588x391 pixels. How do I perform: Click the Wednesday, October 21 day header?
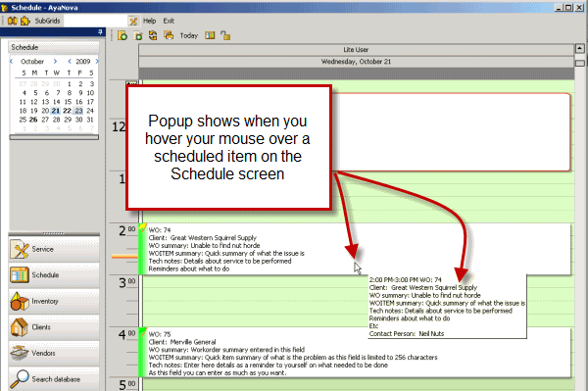coord(357,62)
